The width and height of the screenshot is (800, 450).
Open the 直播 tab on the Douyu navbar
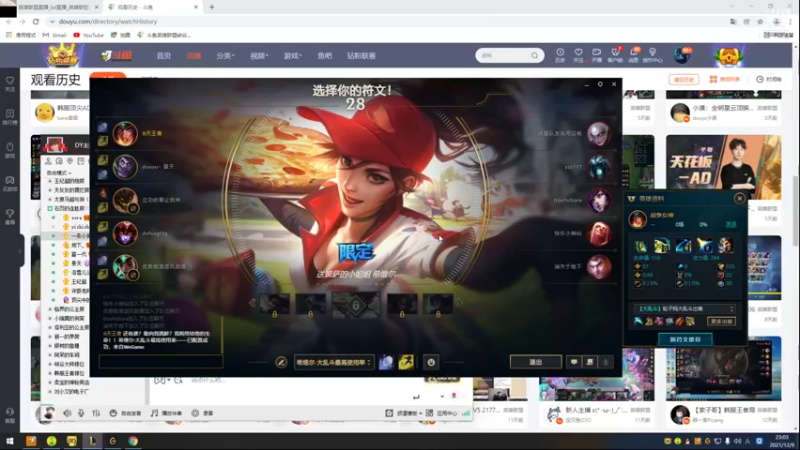pyautogui.click(x=194, y=56)
